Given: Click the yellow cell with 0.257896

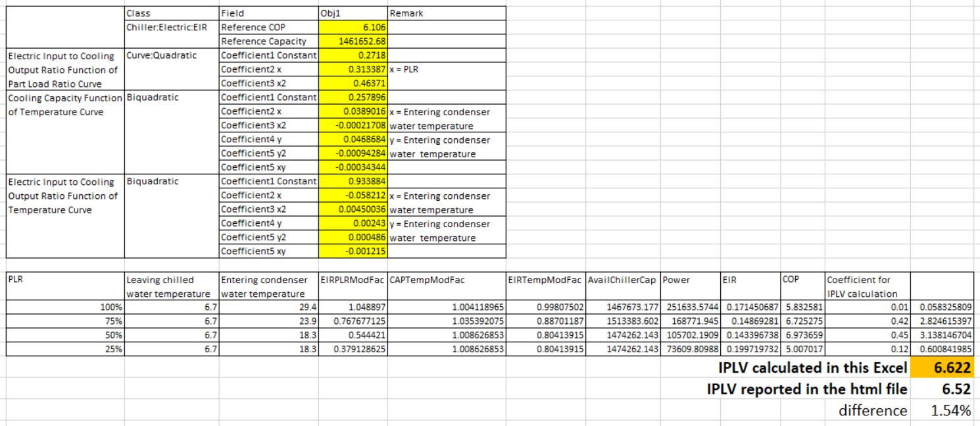Looking at the screenshot, I should click(x=353, y=97).
